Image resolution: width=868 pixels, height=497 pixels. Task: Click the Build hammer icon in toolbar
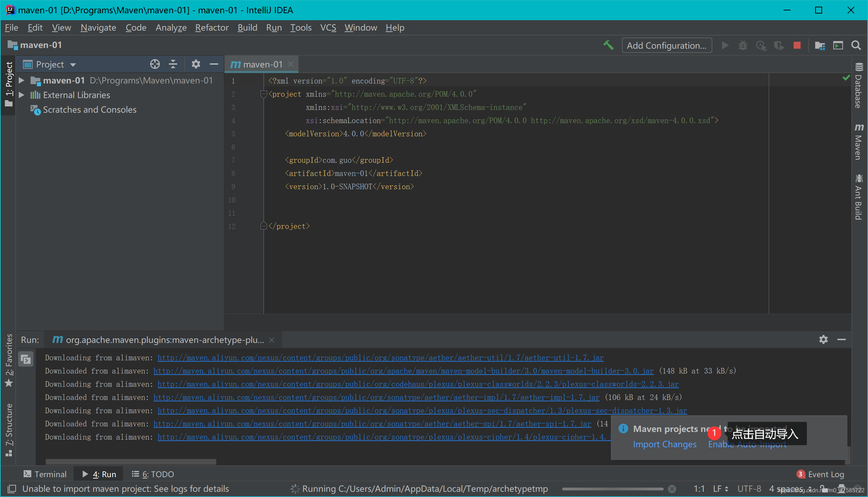click(608, 45)
